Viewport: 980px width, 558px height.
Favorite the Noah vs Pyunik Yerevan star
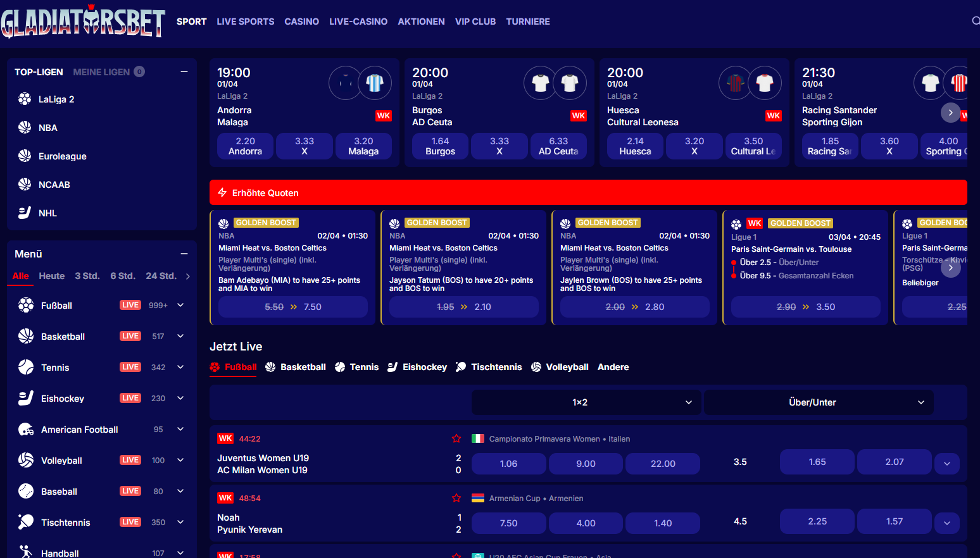coord(456,498)
